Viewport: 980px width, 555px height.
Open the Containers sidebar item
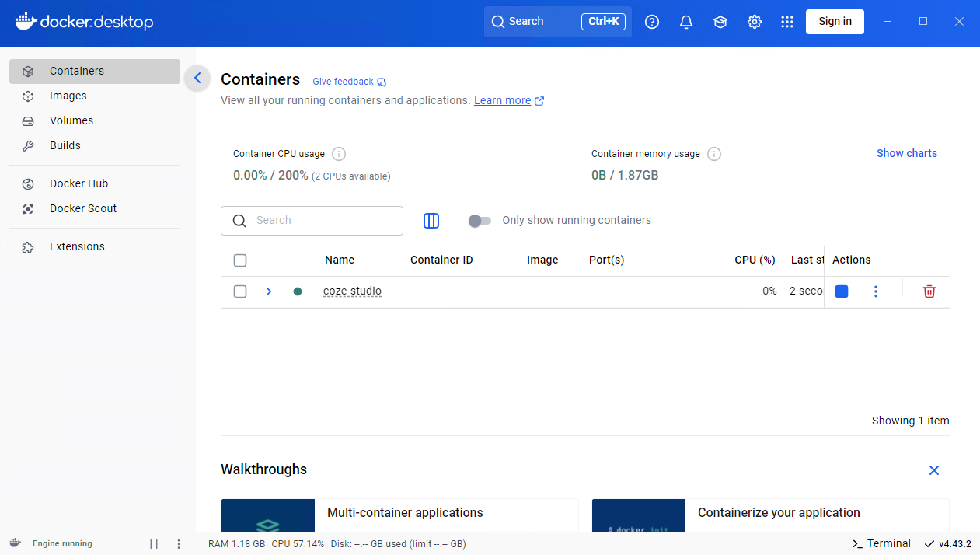click(x=95, y=71)
